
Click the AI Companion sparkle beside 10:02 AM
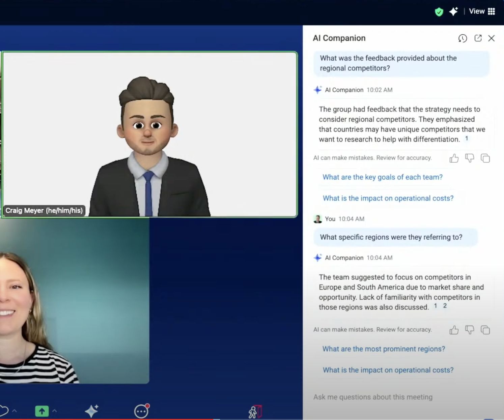317,90
